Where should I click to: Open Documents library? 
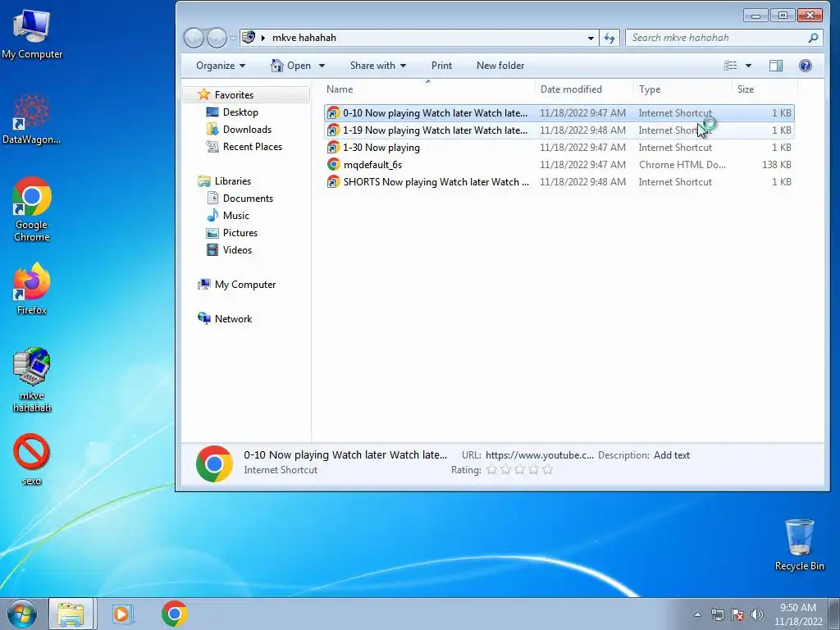pyautogui.click(x=248, y=199)
